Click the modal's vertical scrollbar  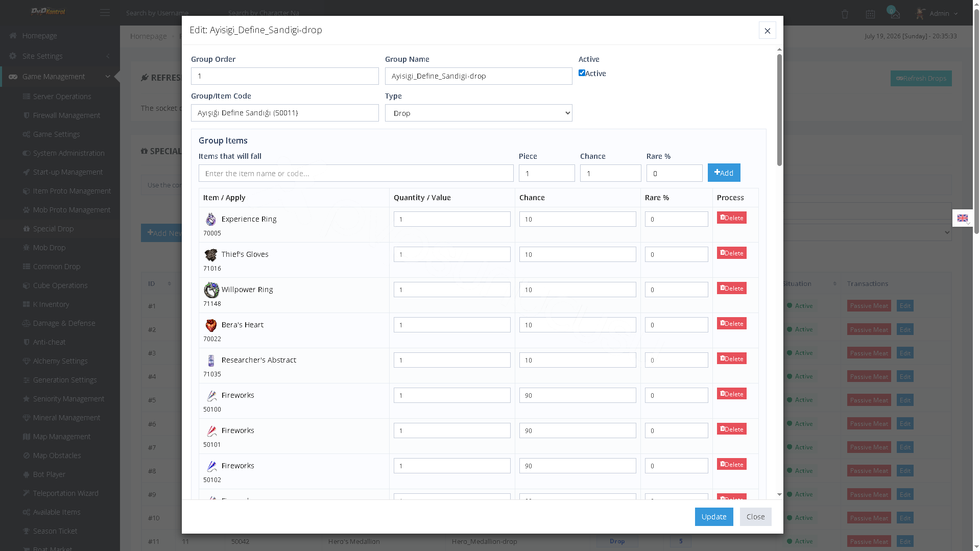point(779,110)
